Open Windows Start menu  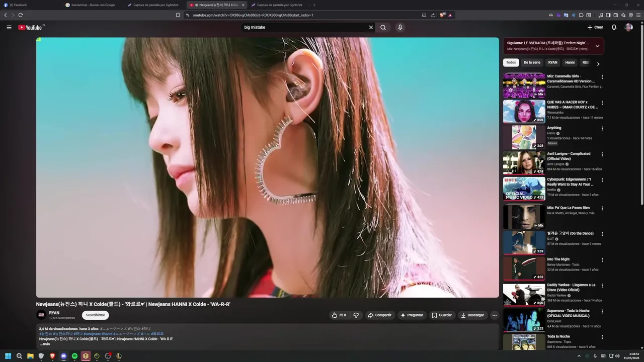[8, 356]
